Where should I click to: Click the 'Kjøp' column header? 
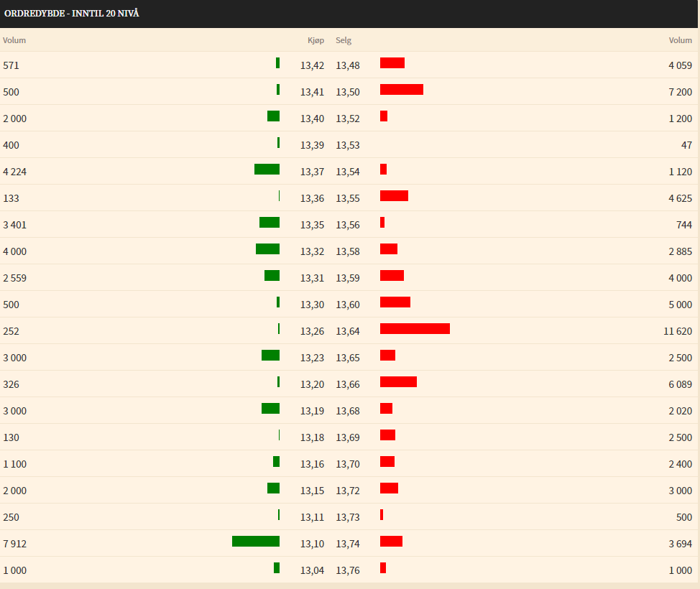coord(316,40)
